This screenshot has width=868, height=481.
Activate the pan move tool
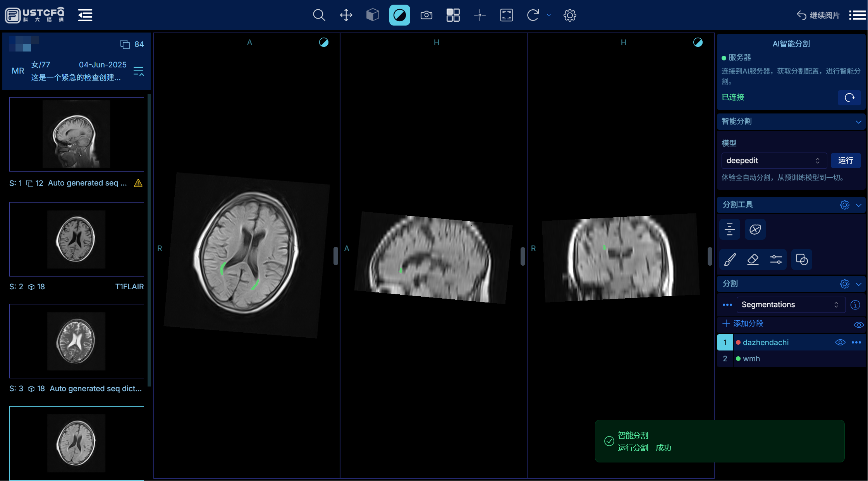click(346, 15)
